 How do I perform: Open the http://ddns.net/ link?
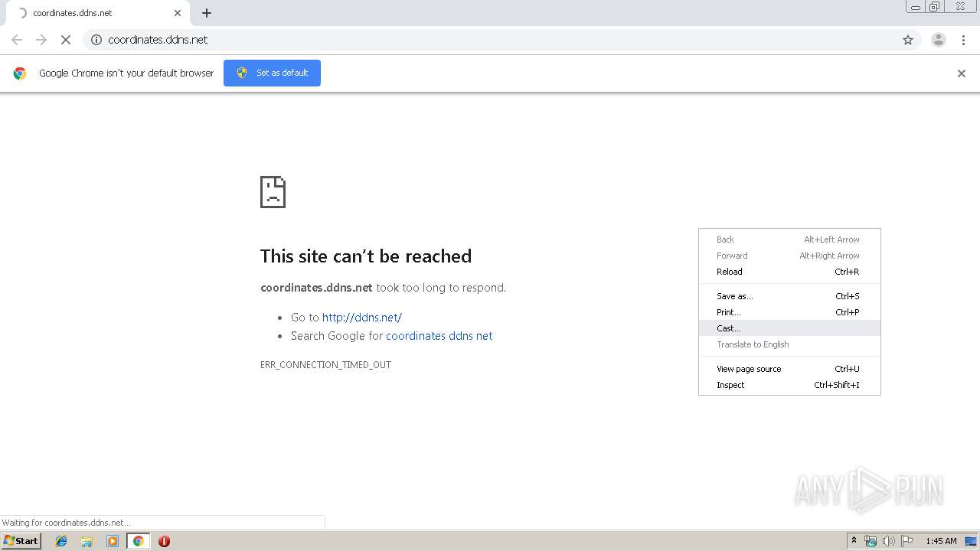(361, 318)
